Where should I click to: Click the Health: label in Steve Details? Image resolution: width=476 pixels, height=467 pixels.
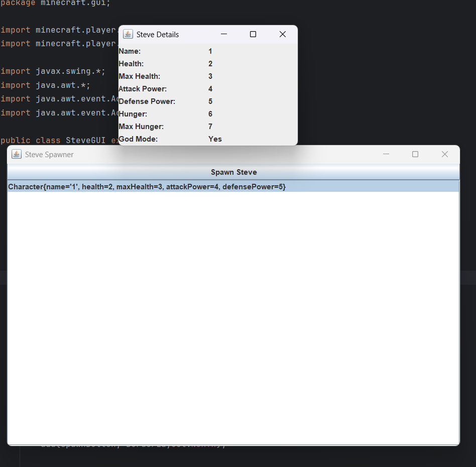pos(131,64)
